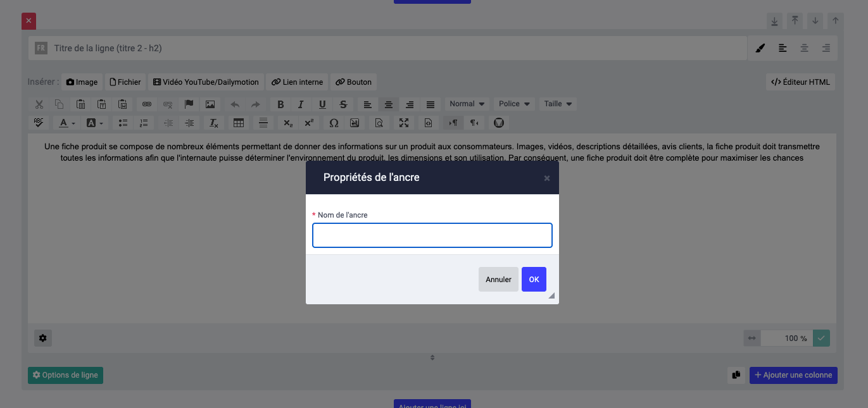Viewport: 868px width, 408px height.
Task: Set text direction left to right
Action: pyautogui.click(x=453, y=123)
